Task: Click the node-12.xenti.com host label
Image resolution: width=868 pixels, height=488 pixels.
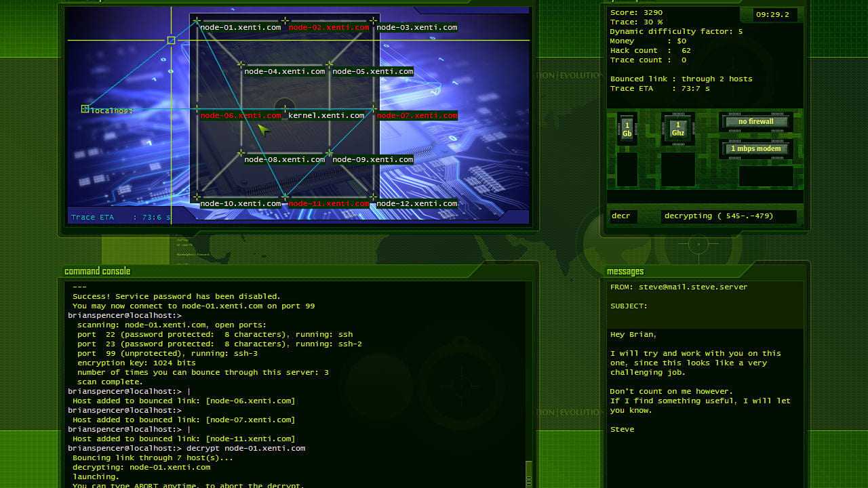Action: 417,204
